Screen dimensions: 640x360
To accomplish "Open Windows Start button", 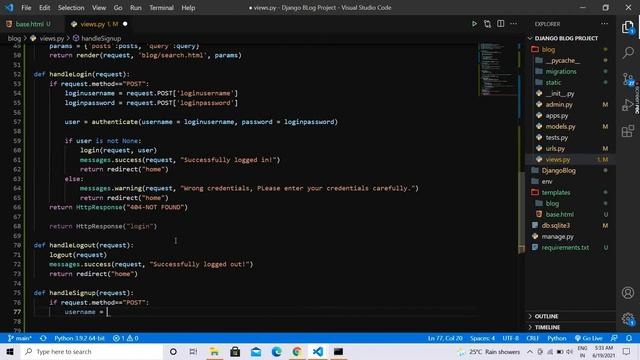I will [9, 351].
